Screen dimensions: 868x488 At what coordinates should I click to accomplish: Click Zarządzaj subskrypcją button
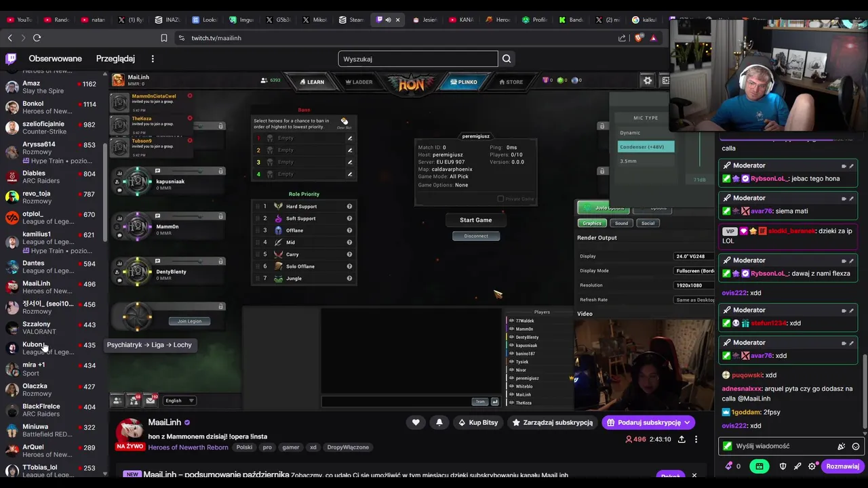(x=552, y=422)
